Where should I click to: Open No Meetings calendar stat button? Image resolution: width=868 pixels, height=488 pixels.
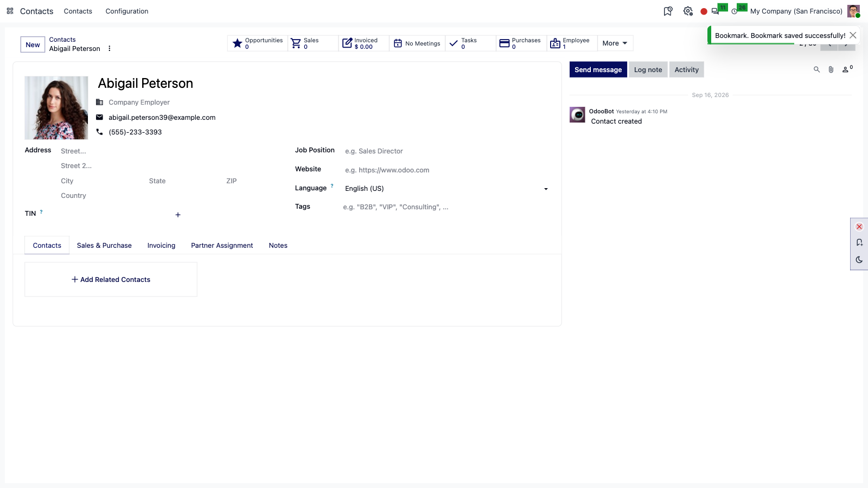pos(417,43)
